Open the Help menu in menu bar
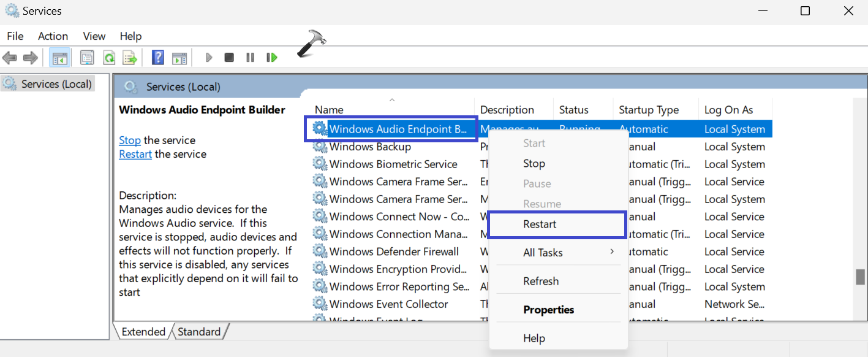The height and width of the screenshot is (357, 868). pos(130,36)
